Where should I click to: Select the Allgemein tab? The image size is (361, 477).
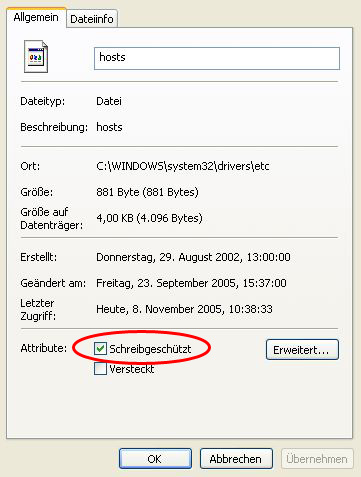pos(36,17)
